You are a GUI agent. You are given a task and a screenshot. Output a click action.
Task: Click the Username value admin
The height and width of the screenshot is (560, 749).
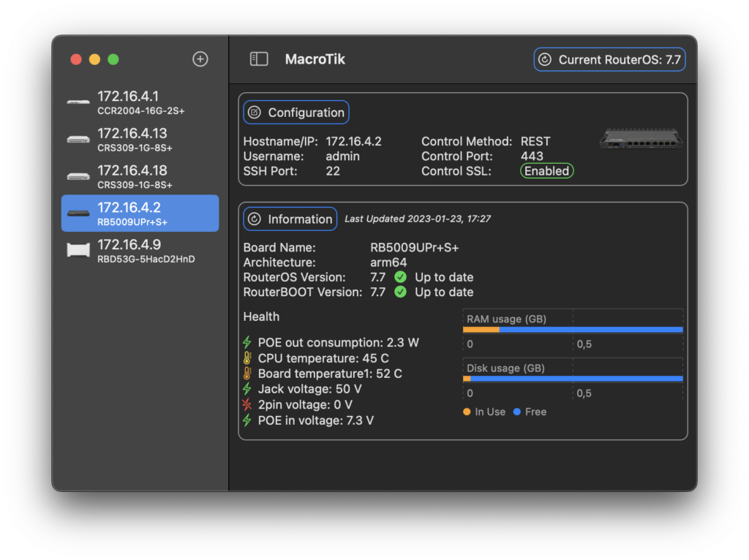[x=342, y=156]
